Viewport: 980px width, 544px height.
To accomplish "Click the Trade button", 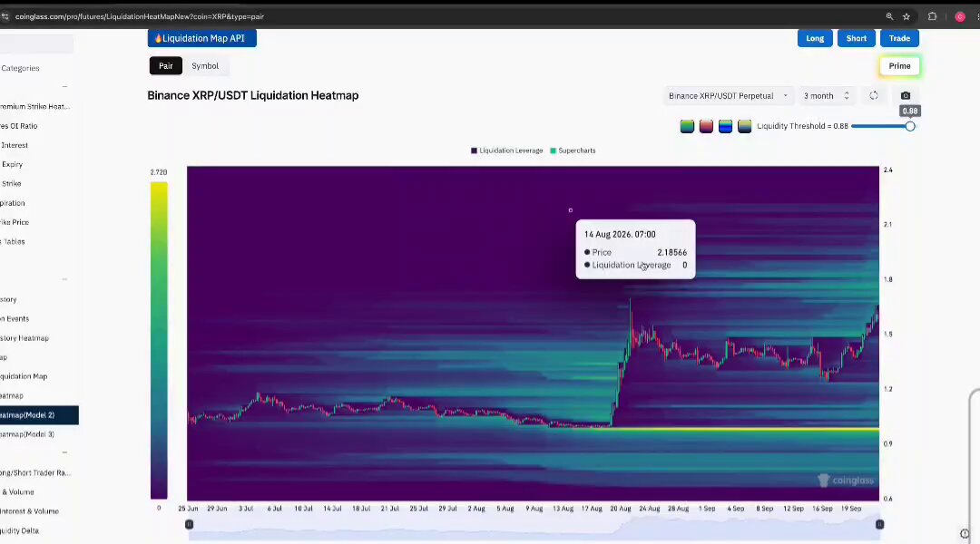I will 899,38.
